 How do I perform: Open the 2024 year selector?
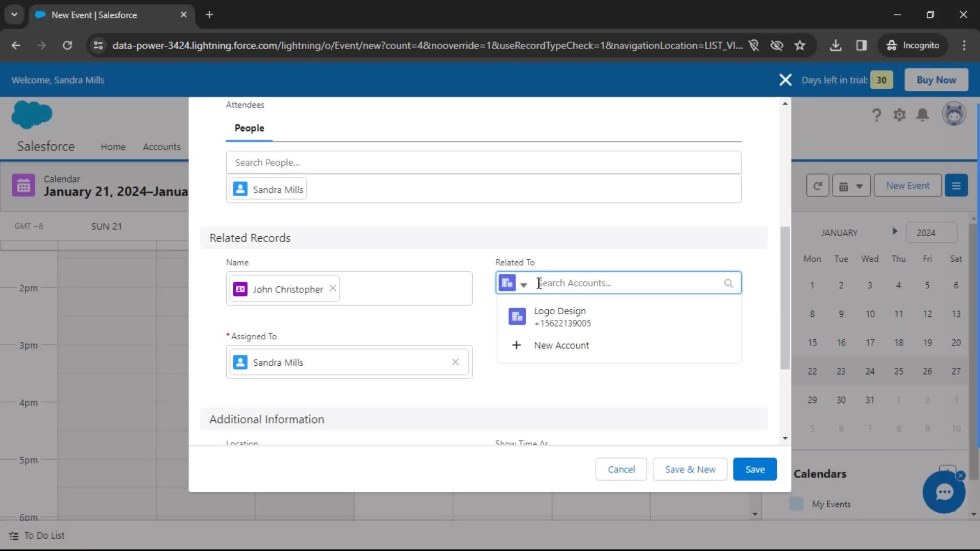[x=932, y=233]
